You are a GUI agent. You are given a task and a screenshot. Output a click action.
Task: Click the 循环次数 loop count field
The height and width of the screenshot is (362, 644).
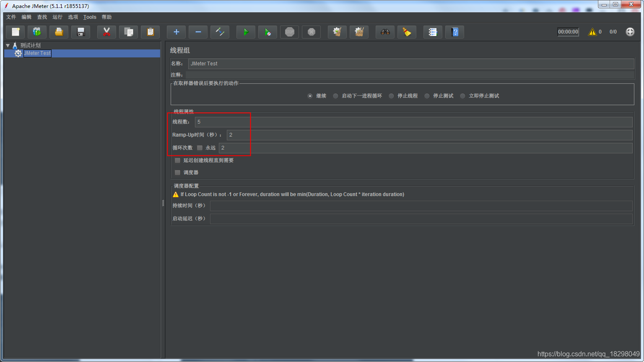426,148
